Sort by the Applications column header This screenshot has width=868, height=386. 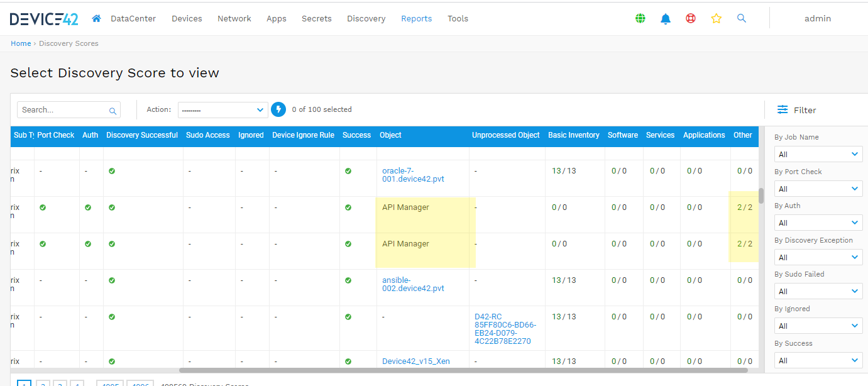[704, 135]
